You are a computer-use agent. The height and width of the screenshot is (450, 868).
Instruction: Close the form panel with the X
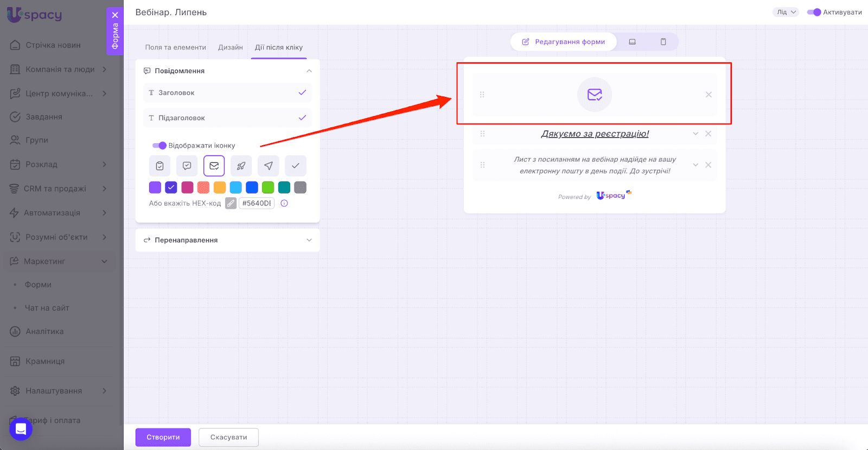click(115, 15)
